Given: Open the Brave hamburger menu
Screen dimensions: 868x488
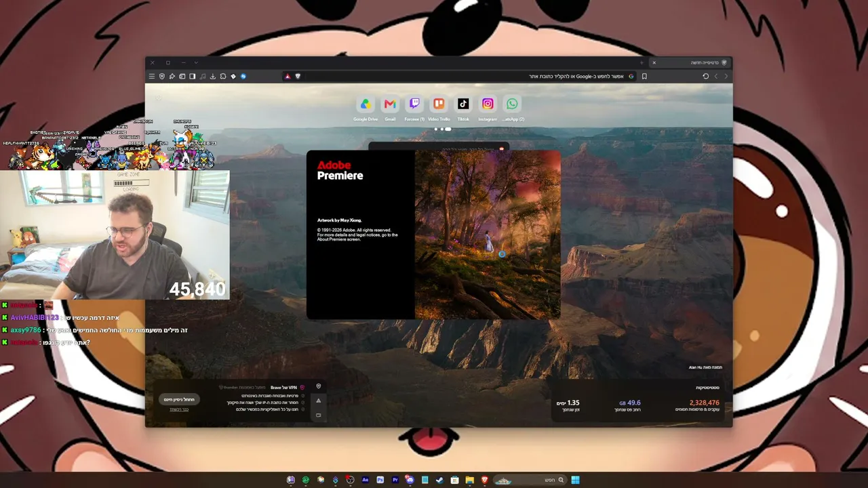Looking at the screenshot, I should point(152,77).
